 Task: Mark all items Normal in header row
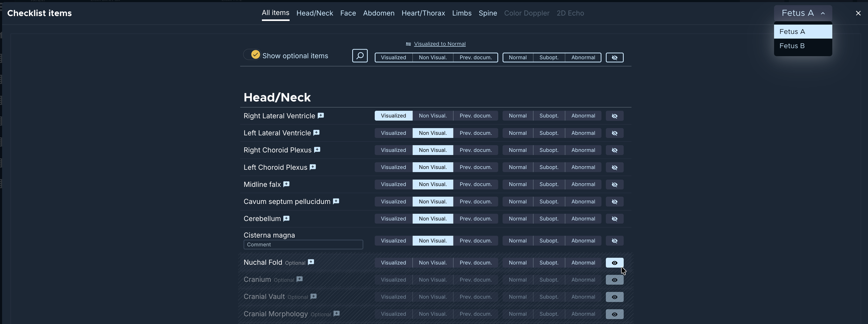(x=518, y=58)
